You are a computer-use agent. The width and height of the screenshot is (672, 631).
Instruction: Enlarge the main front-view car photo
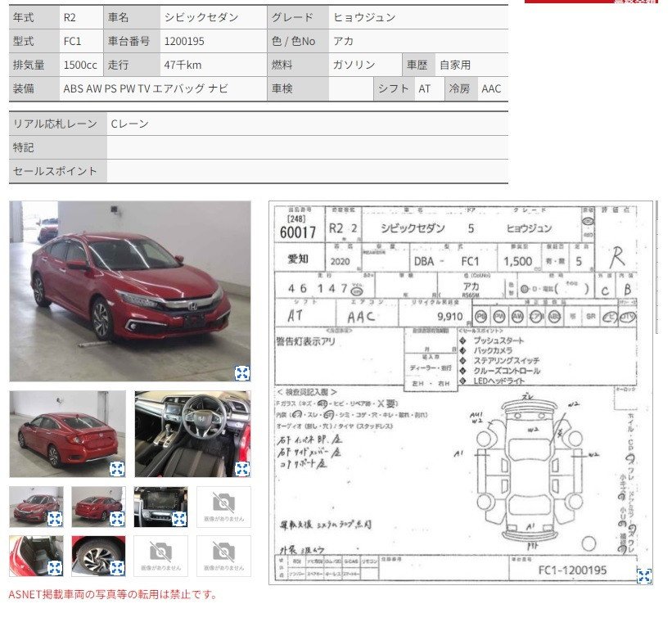[242, 373]
